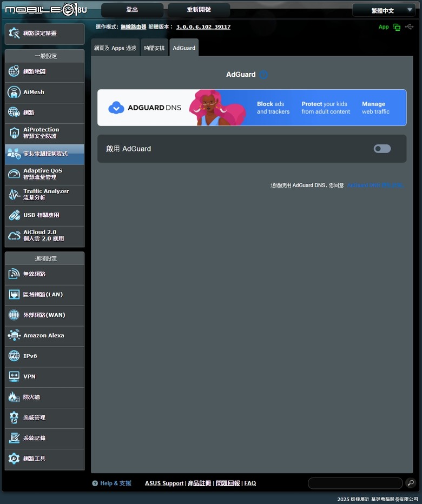Open the 外部網路(WAN) menu label
This screenshot has width=422, height=504.
[44, 315]
